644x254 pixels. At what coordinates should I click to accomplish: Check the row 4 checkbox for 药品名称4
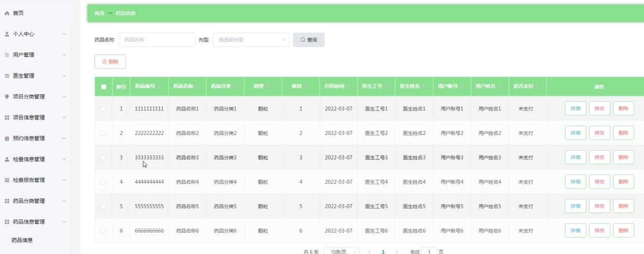(104, 182)
